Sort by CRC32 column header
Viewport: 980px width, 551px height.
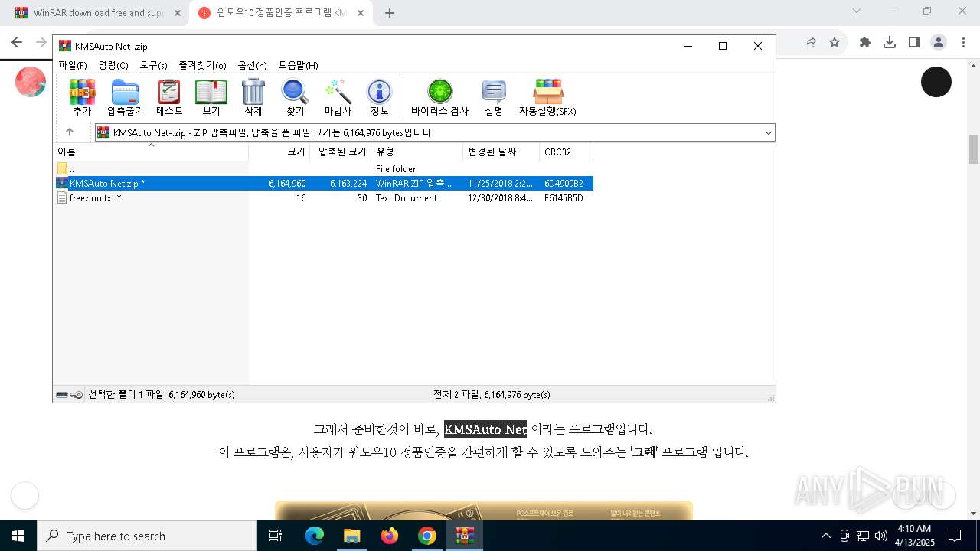(567, 152)
